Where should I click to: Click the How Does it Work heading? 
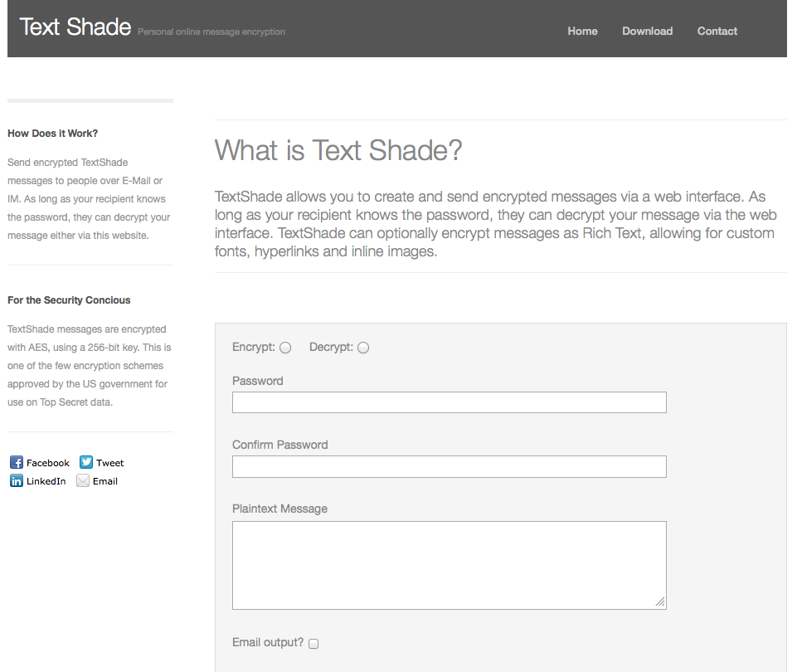click(x=52, y=133)
